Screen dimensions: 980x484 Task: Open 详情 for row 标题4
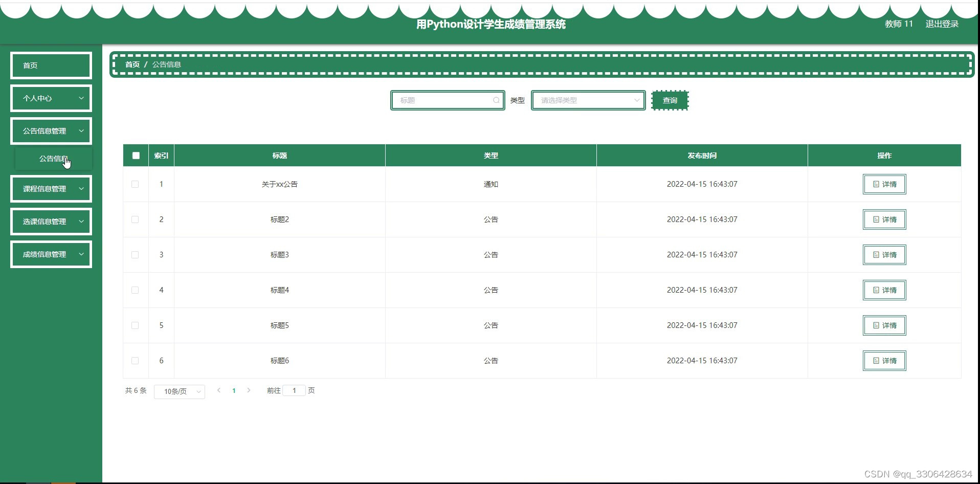(884, 290)
